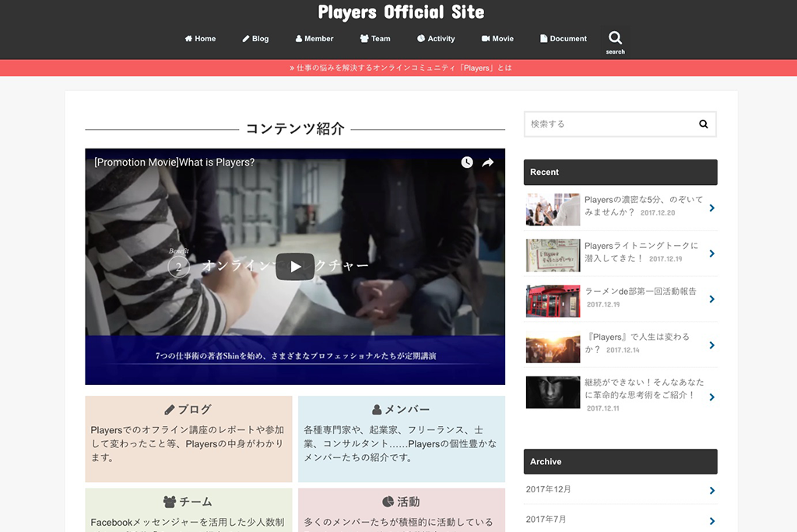Open the Document menu item

[564, 39]
